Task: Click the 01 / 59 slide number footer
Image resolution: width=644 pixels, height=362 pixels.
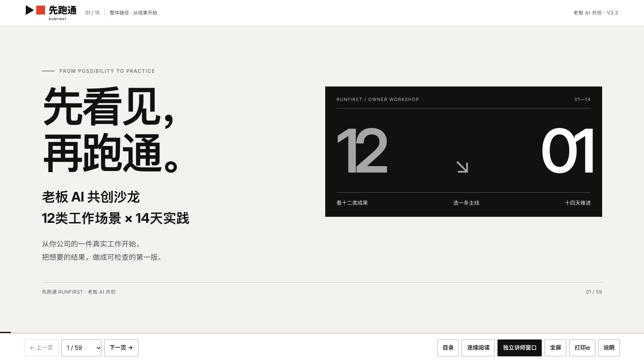Action: pyautogui.click(x=594, y=292)
